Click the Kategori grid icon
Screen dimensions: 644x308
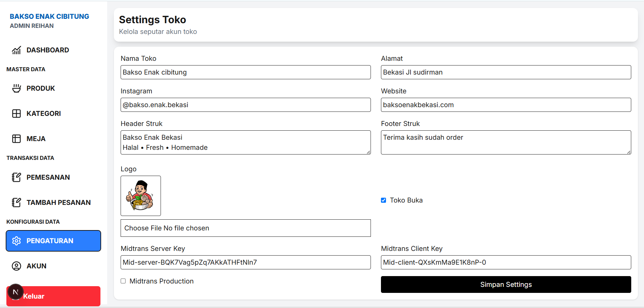point(16,114)
